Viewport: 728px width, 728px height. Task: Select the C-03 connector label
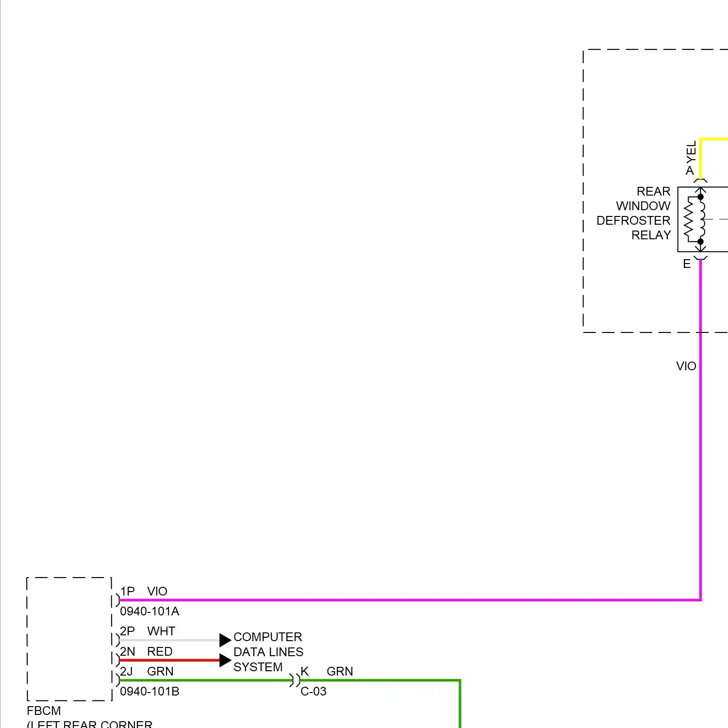(x=313, y=691)
